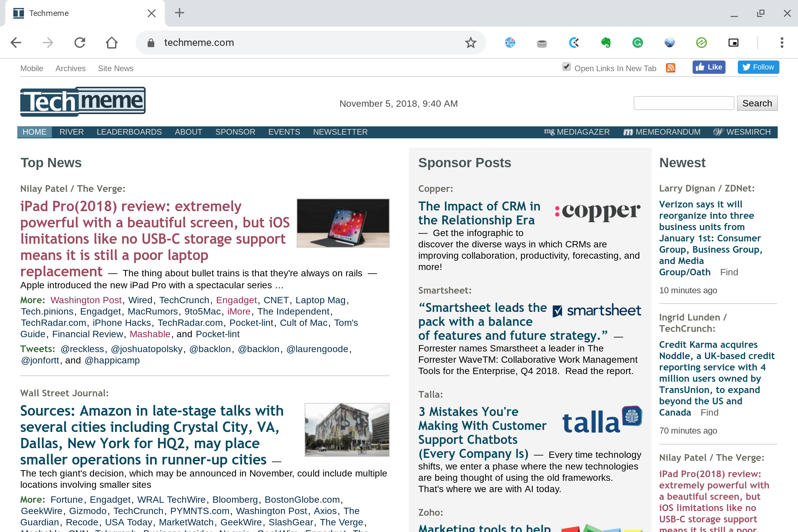Click the iPad Pro article thumbnail
This screenshot has height=532, width=798.
coord(343,223)
